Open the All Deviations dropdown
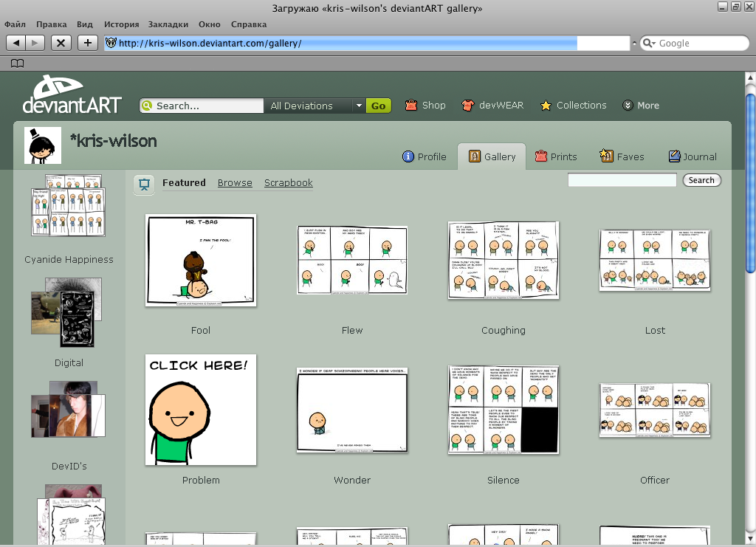The width and height of the screenshot is (756, 547). click(315, 106)
